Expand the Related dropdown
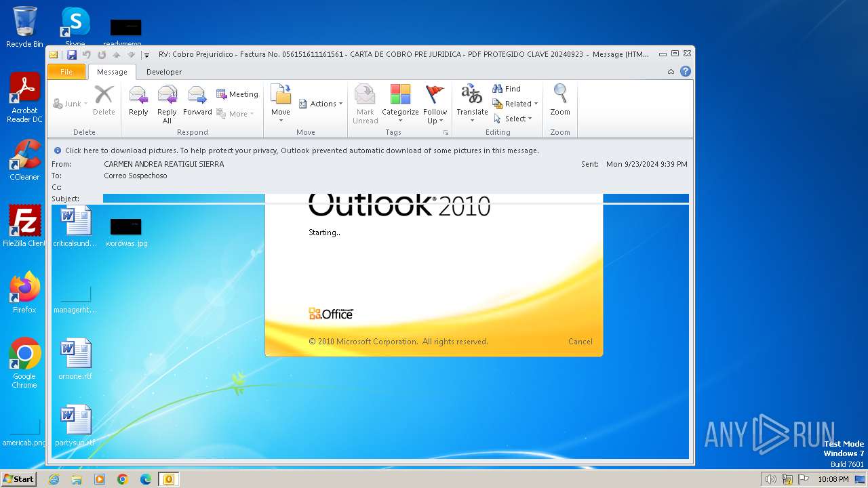This screenshot has width=868, height=488. (x=515, y=104)
